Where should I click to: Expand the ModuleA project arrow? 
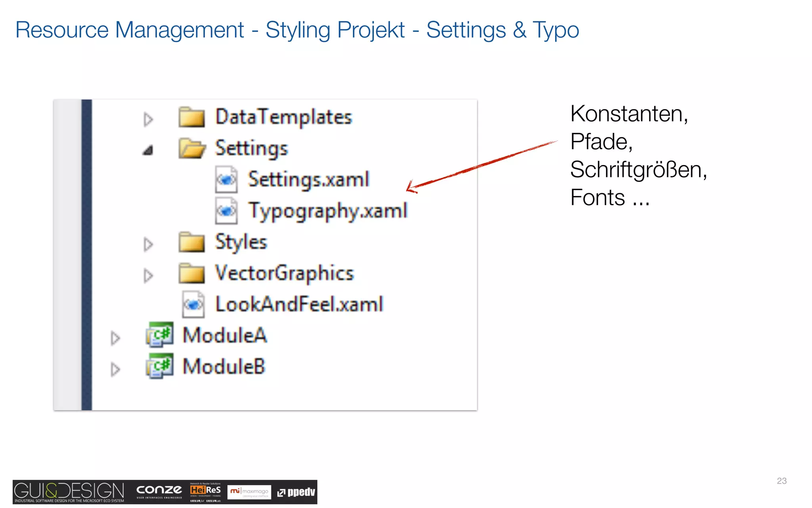coord(115,338)
